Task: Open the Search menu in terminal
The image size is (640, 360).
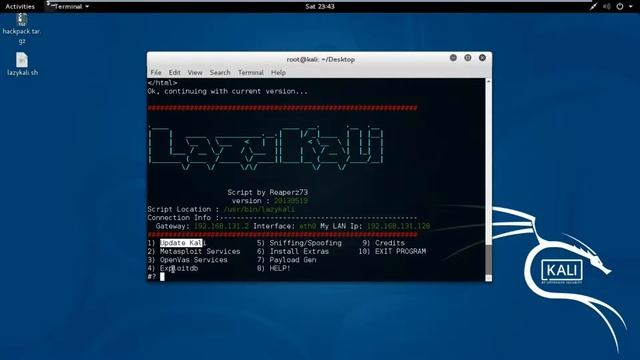Action: click(x=220, y=73)
